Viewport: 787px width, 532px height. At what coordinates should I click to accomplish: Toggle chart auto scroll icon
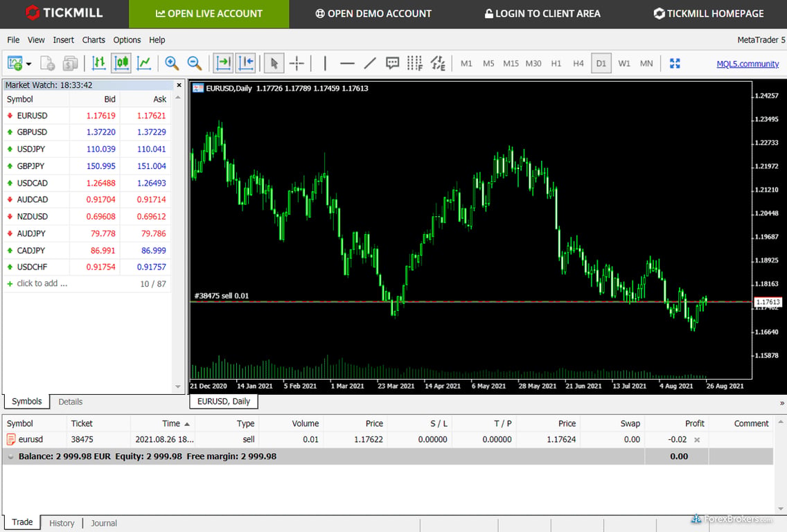[x=223, y=63]
